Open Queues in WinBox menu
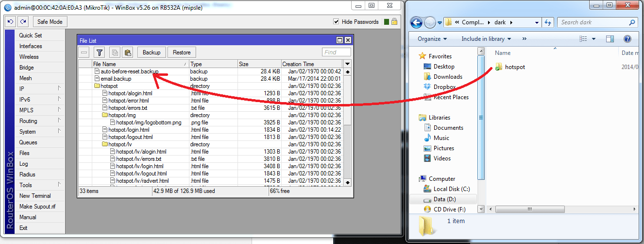 point(28,142)
